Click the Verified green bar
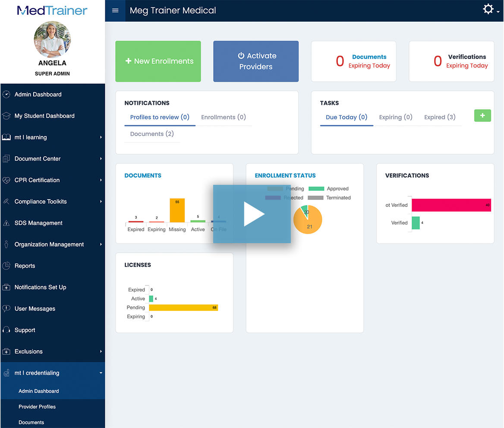Screen dimensions: 504x428 pos(416,223)
